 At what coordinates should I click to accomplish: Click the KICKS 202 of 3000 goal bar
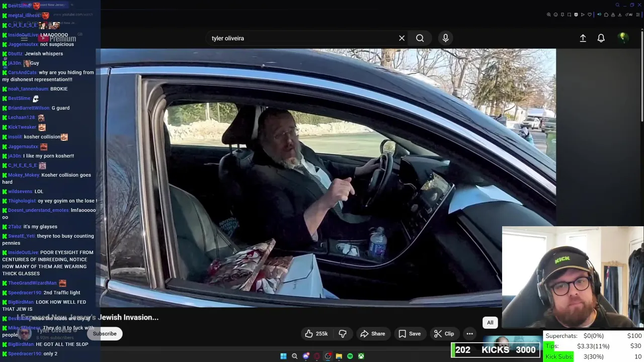coord(496,350)
